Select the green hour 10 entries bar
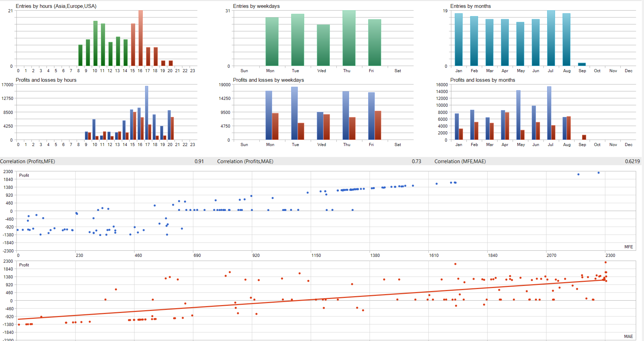The image size is (644, 341). coord(95,43)
